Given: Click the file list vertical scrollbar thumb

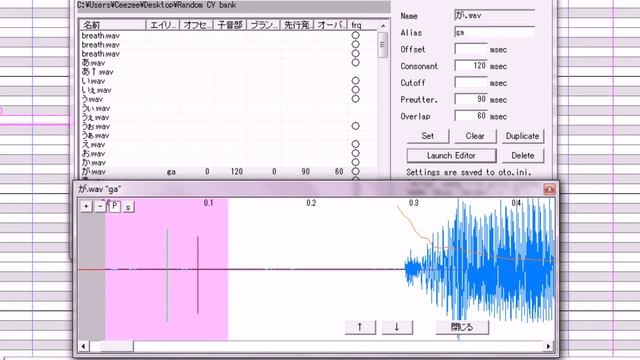Looking at the screenshot, I should tap(383, 44).
